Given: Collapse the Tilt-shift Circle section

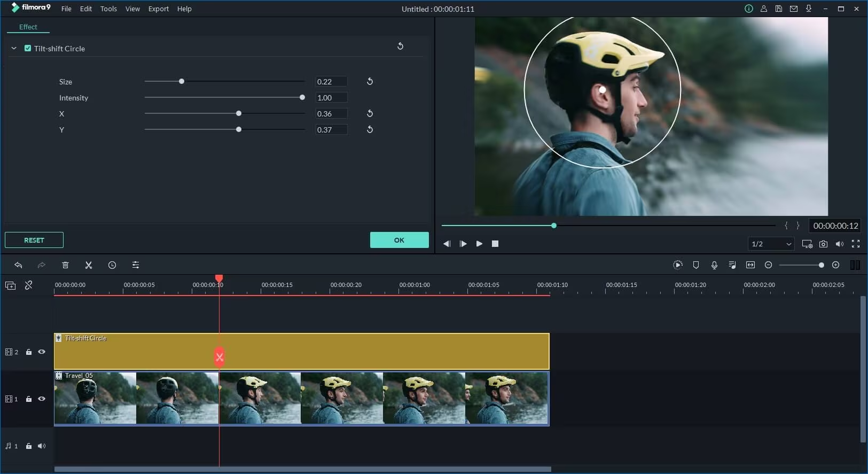Looking at the screenshot, I should [14, 48].
